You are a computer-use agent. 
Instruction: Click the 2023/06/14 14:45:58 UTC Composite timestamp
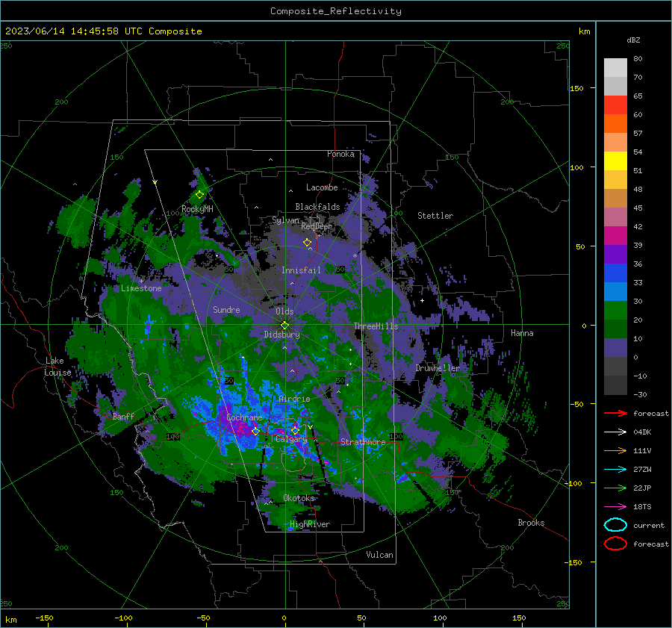tap(103, 31)
